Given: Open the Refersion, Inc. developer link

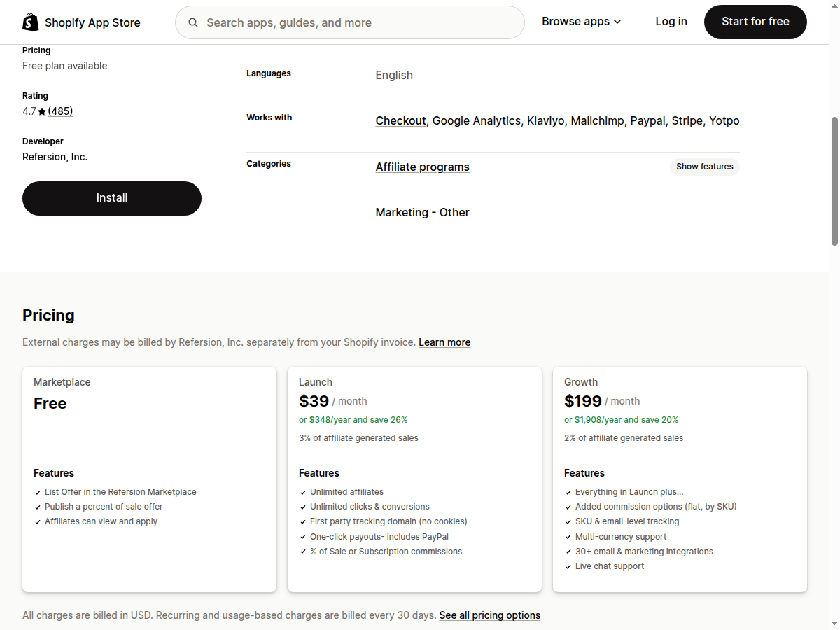Looking at the screenshot, I should [55, 157].
